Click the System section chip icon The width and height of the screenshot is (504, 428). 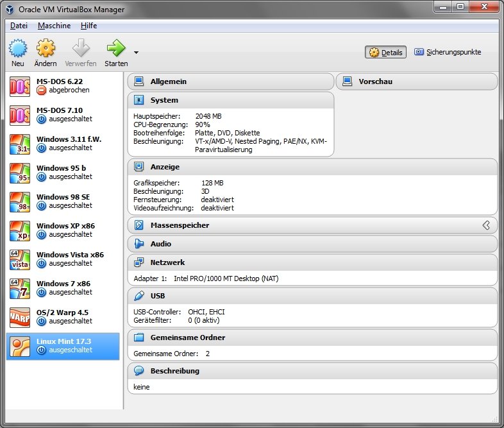pos(139,100)
